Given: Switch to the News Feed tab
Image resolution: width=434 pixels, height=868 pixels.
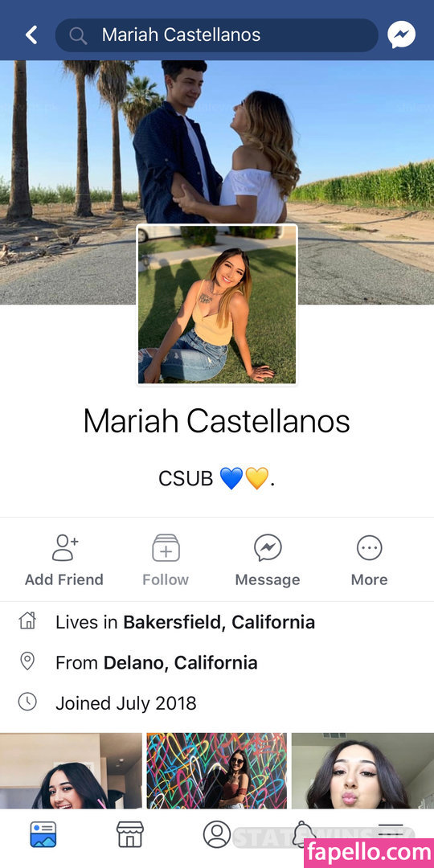Looking at the screenshot, I should [x=43, y=834].
